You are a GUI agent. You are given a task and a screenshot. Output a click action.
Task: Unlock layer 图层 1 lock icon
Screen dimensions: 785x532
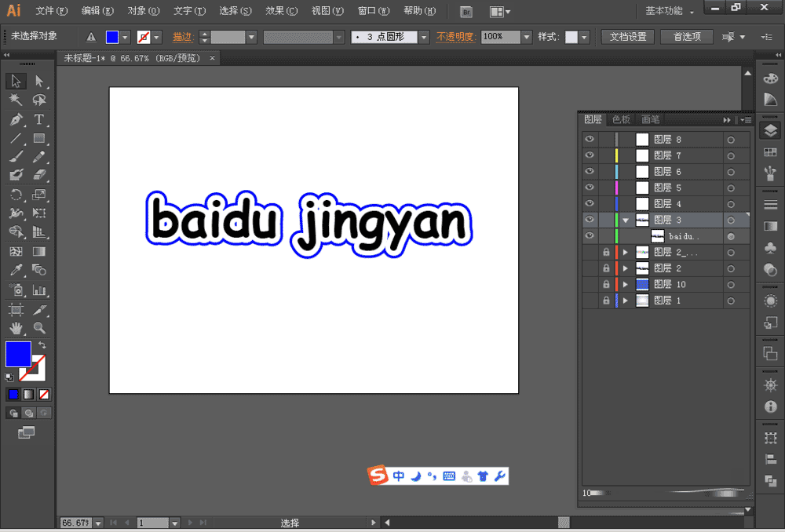pyautogui.click(x=606, y=301)
